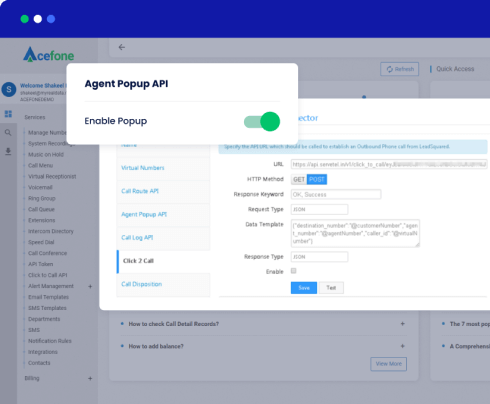Click the Save button
The height and width of the screenshot is (404, 490).
coord(304,288)
